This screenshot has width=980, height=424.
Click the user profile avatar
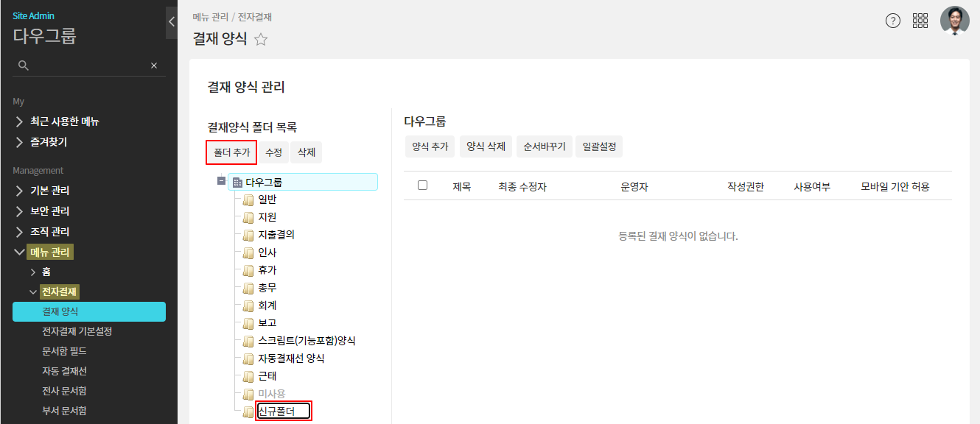point(954,21)
